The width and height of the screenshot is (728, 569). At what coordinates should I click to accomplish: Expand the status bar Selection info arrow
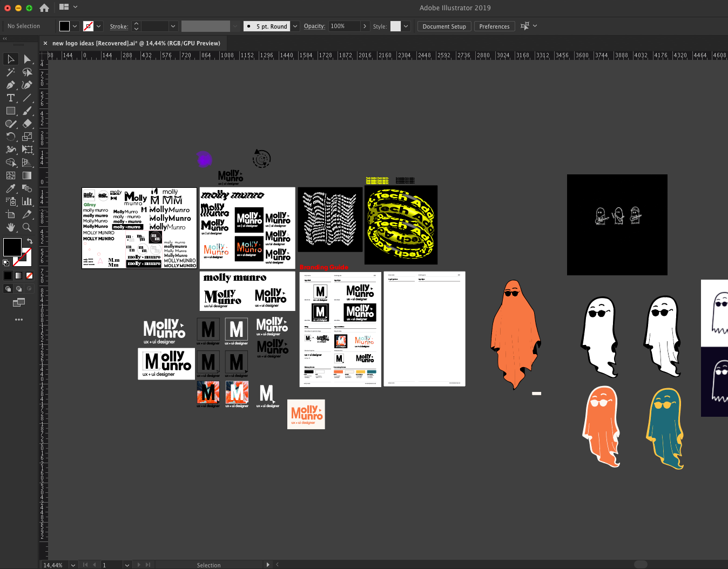point(268,565)
